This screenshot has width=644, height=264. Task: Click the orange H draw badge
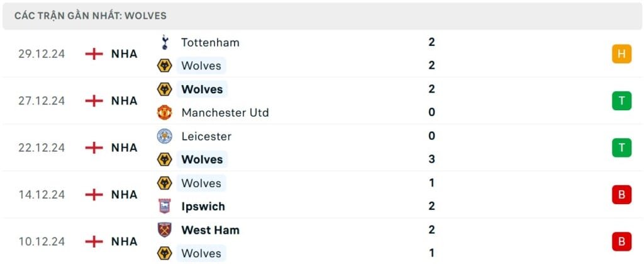621,54
